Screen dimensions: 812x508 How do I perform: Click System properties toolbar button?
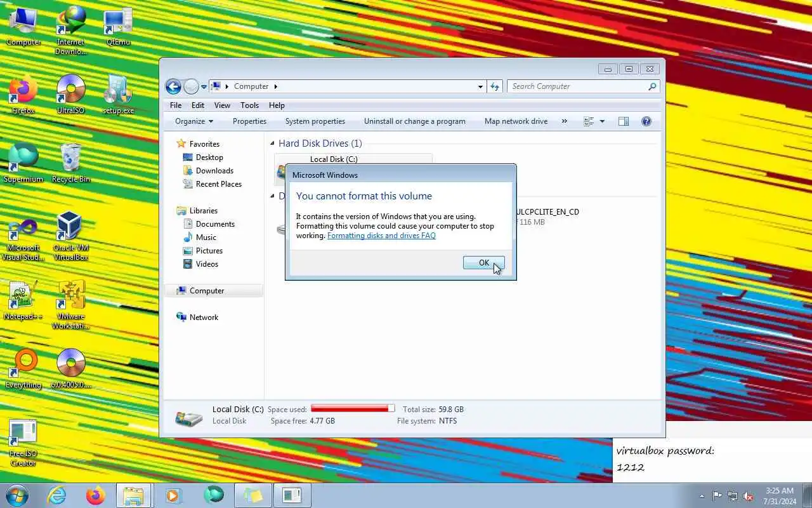point(315,121)
